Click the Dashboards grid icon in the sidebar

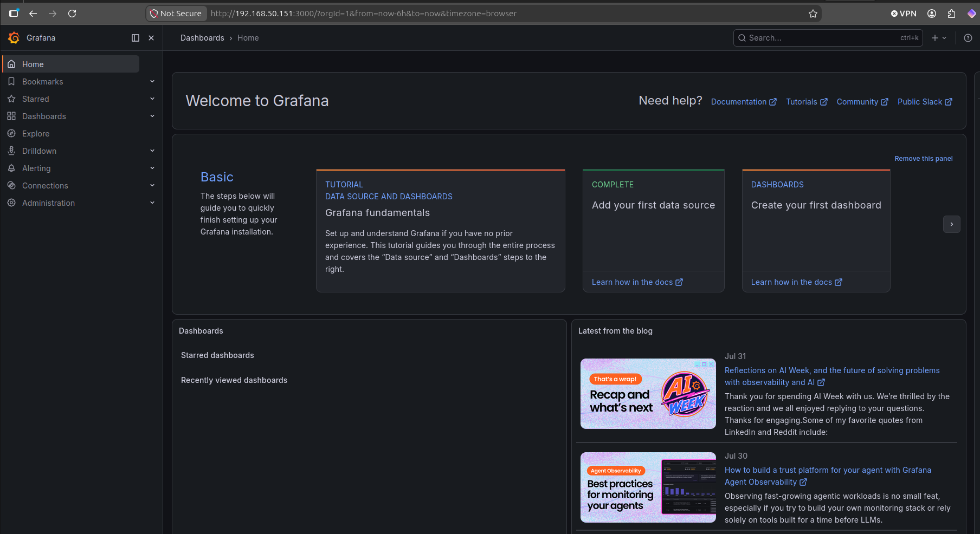tap(11, 116)
